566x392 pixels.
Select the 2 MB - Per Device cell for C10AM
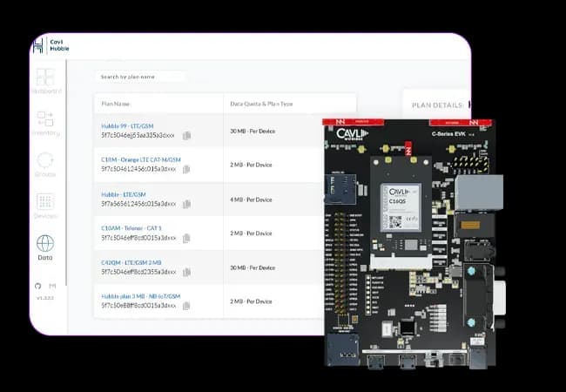point(251,233)
